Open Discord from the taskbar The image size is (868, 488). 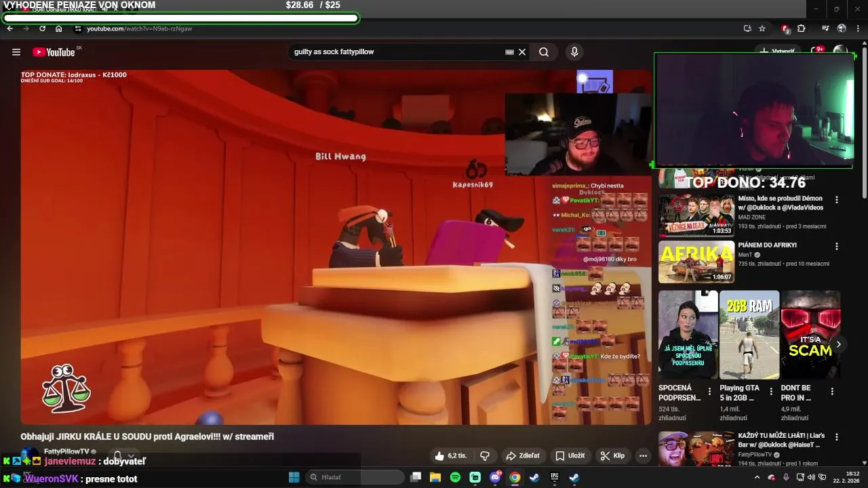[x=495, y=477]
